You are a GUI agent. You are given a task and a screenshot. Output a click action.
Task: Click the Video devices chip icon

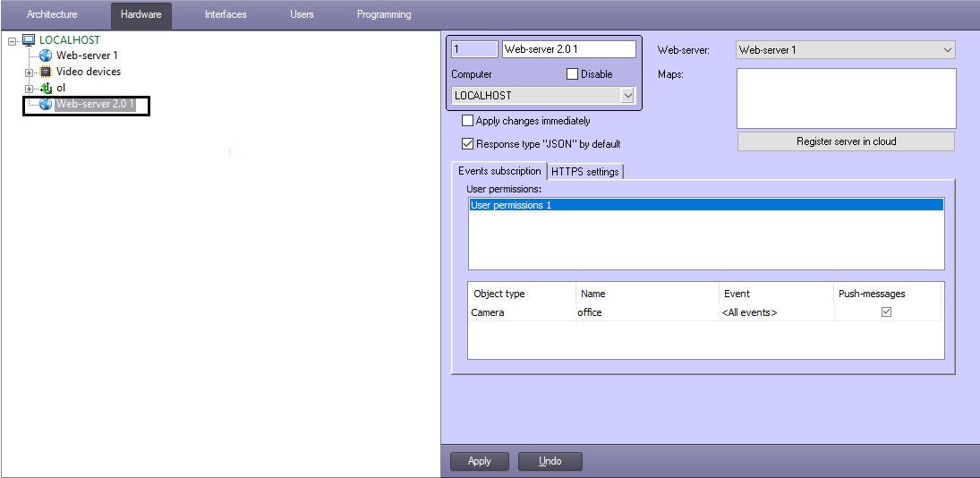45,72
